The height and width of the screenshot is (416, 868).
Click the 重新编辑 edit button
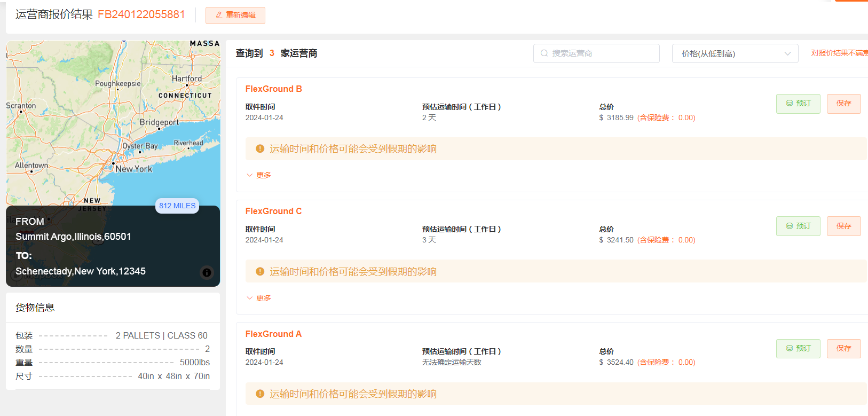tap(235, 15)
